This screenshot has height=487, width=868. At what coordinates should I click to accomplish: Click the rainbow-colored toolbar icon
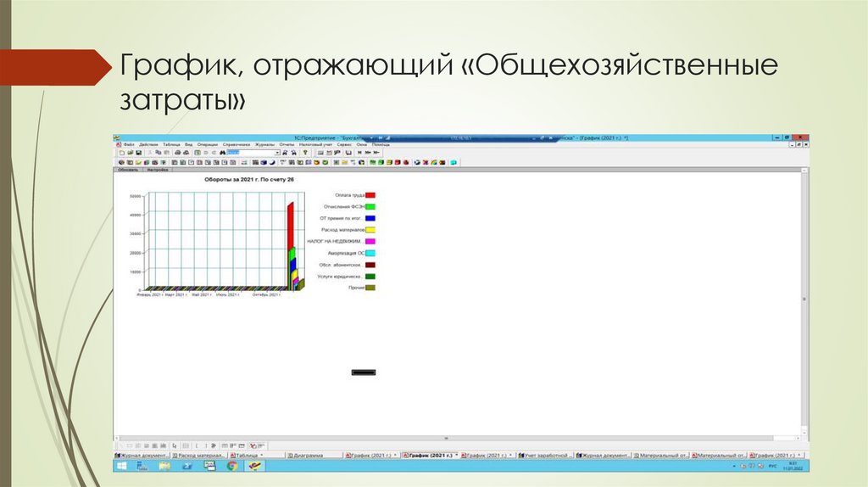pyautogui.click(x=433, y=162)
